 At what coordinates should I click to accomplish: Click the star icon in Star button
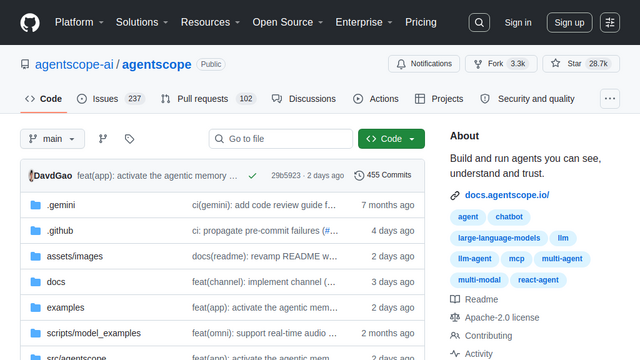coord(555,63)
